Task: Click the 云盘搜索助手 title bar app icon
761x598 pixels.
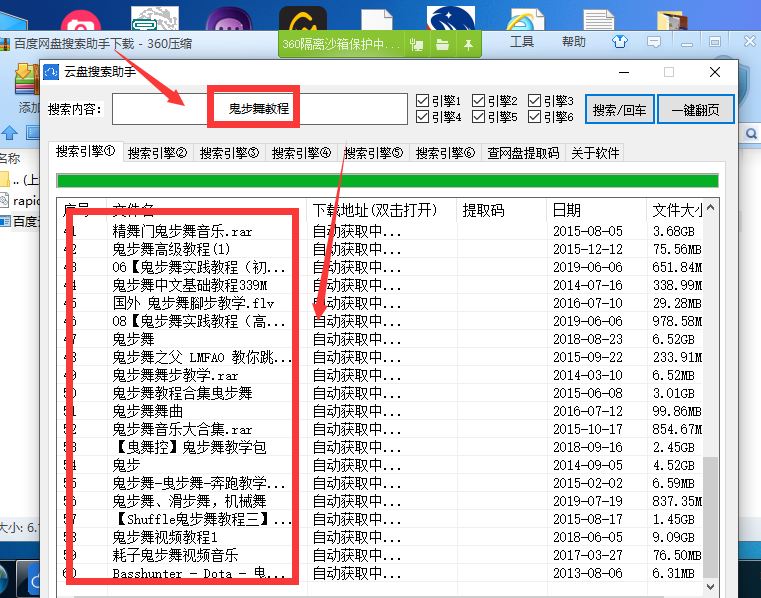Action: (x=51, y=73)
